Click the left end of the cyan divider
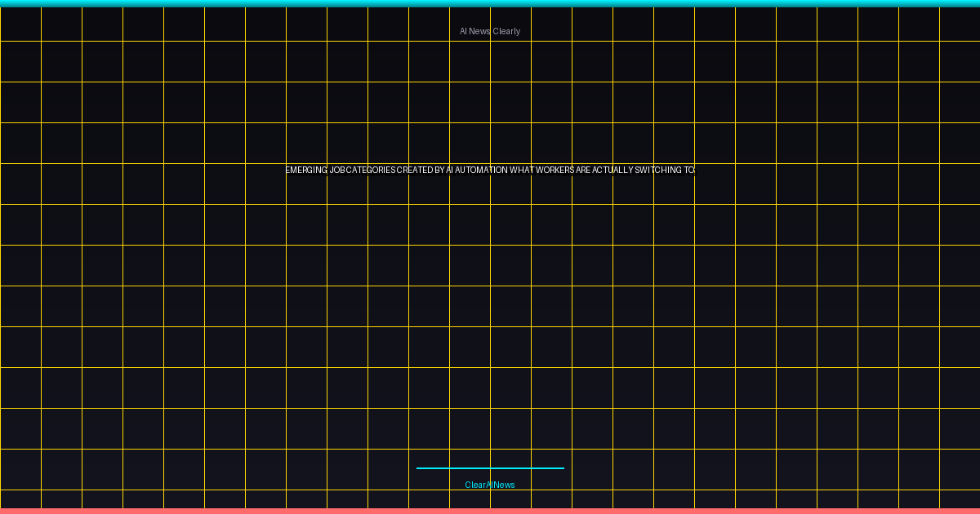This screenshot has width=980, height=514. tap(419, 468)
